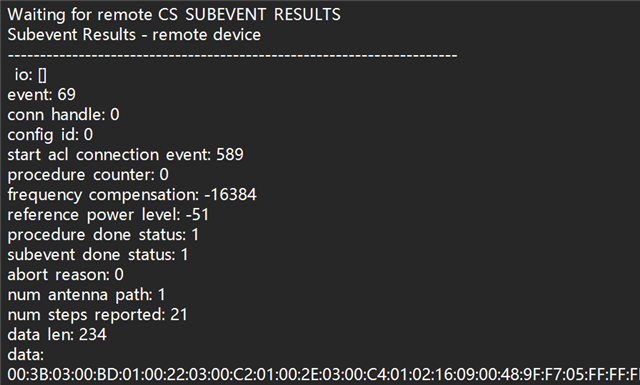Select the 'procedure done status: 1' line

[103, 235]
